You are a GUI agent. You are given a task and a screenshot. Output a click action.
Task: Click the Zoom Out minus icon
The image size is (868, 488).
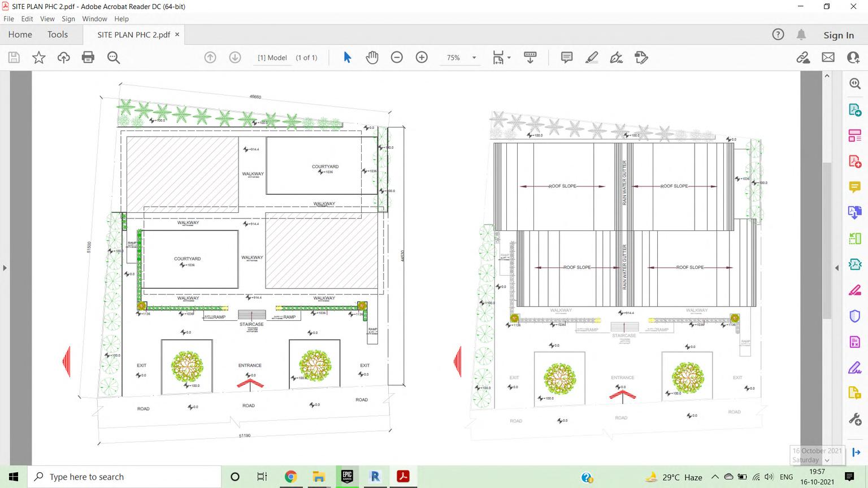click(x=397, y=58)
